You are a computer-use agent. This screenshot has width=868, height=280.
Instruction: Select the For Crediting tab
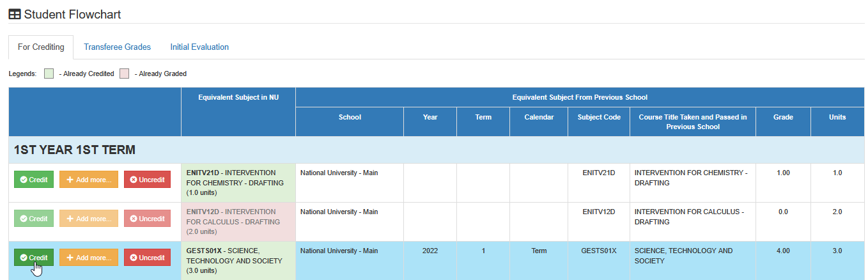pos(41,47)
